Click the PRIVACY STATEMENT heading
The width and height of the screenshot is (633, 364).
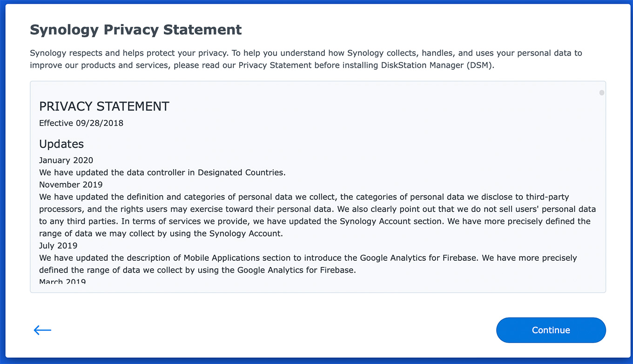[104, 106]
